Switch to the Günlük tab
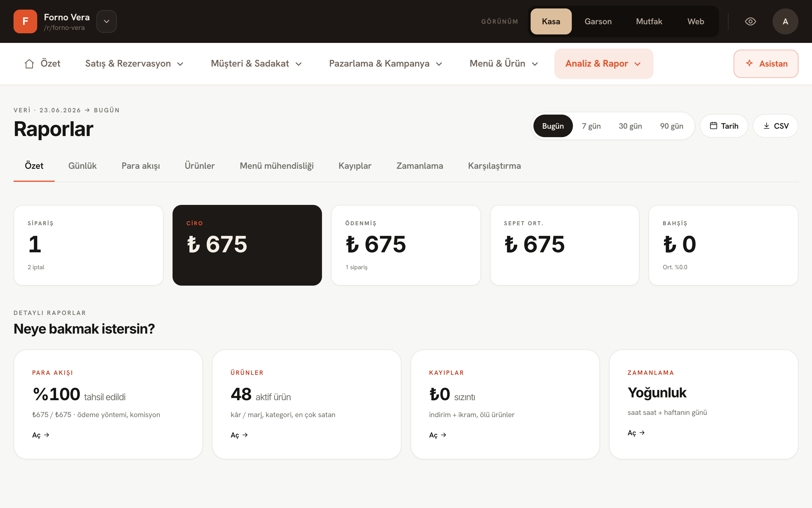The height and width of the screenshot is (508, 812). pyautogui.click(x=82, y=166)
